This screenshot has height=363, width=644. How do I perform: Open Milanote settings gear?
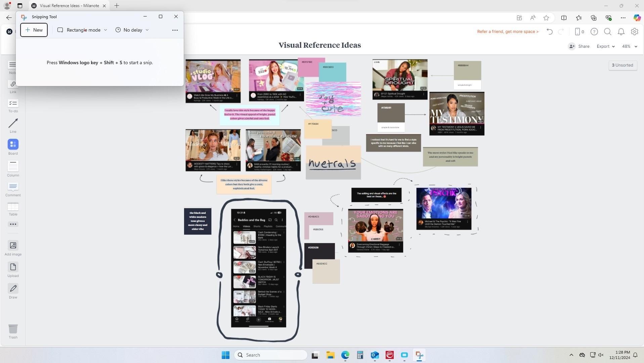635,32
